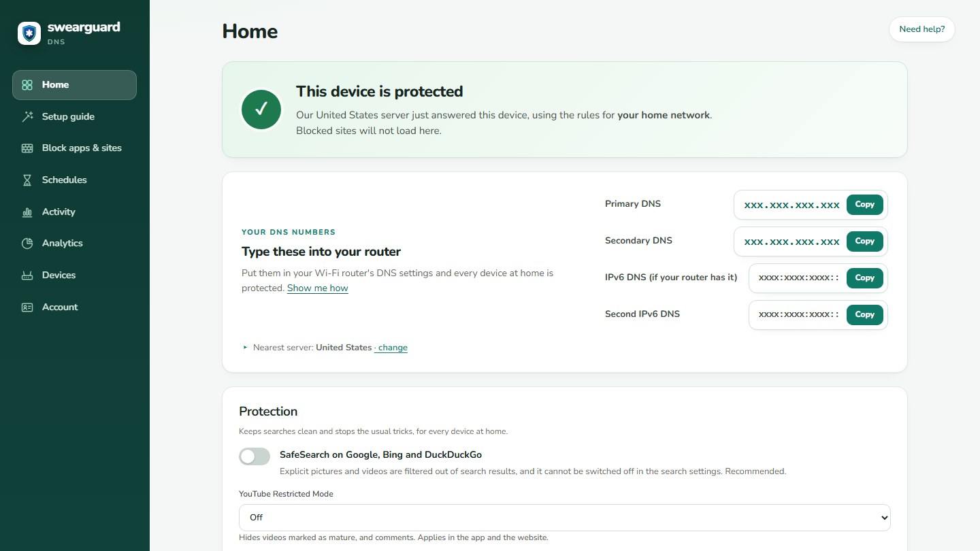The height and width of the screenshot is (551, 980).
Task: Open the Devices section
Action: point(74,275)
